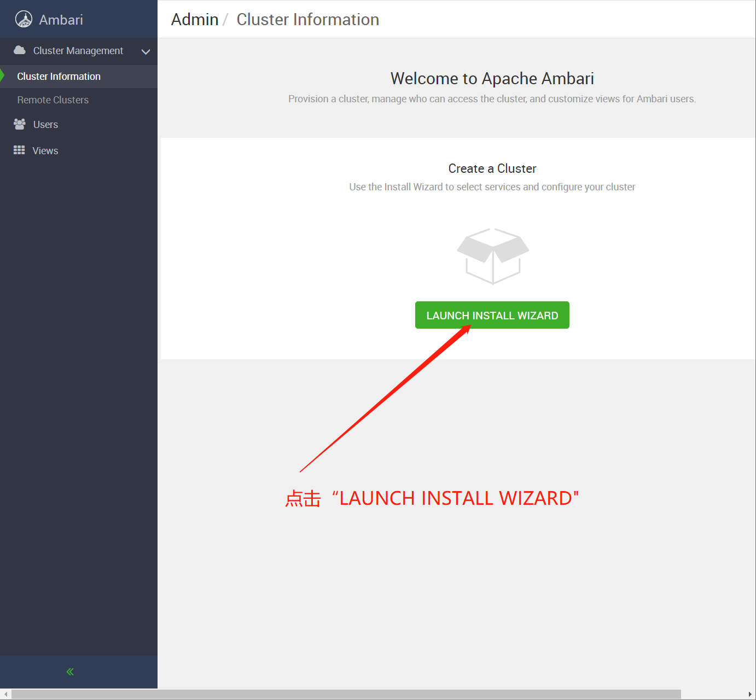The height and width of the screenshot is (700, 756).
Task: Click the 'Provision a cluster' subtitle text
Action: tap(492, 99)
